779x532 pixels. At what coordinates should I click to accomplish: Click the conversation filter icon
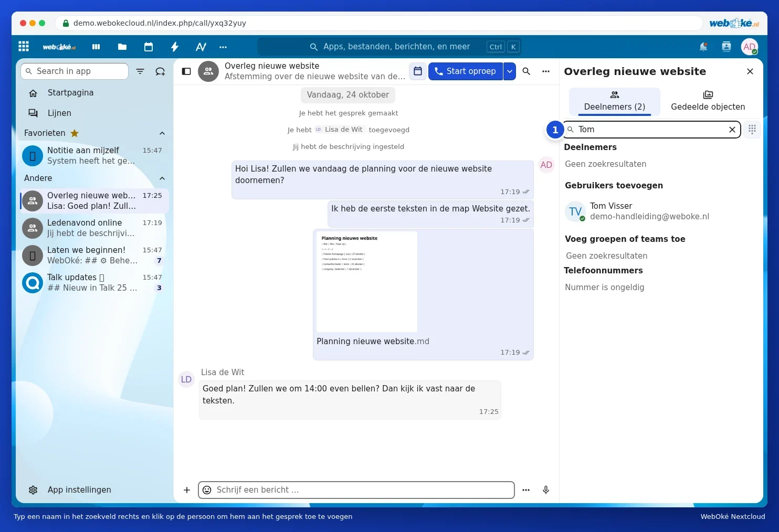(x=140, y=71)
